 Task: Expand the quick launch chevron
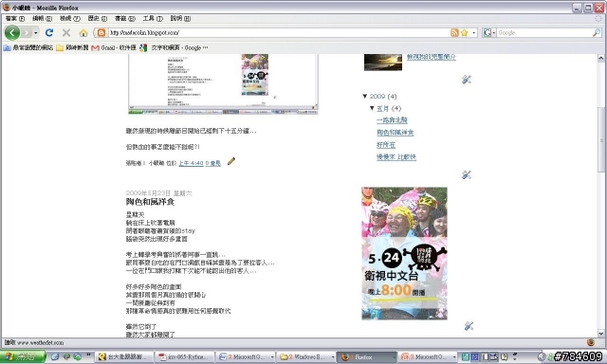(x=88, y=355)
